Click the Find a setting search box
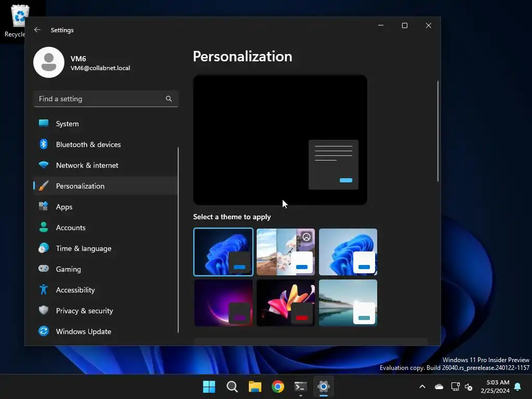 (x=106, y=99)
